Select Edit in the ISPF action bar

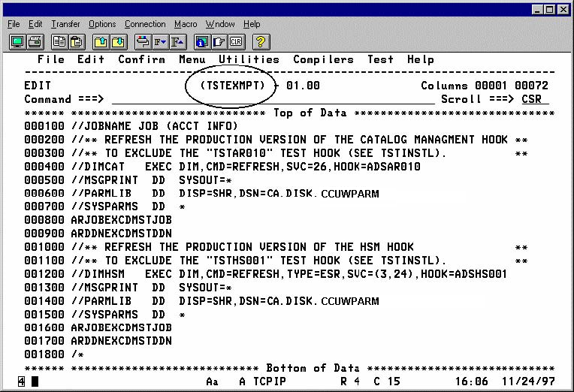point(91,59)
